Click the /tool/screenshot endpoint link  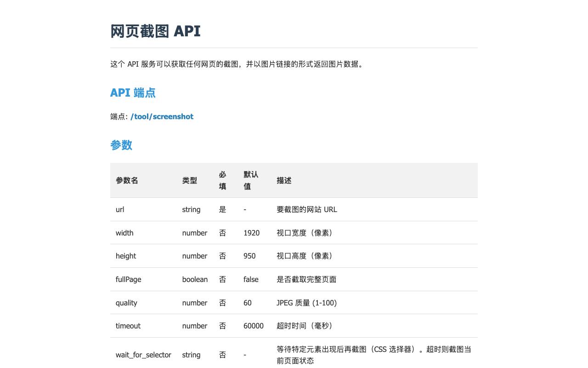tap(162, 116)
